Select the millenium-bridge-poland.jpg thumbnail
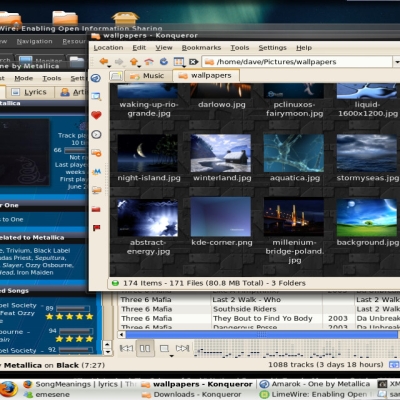The image size is (400, 400). point(294,217)
